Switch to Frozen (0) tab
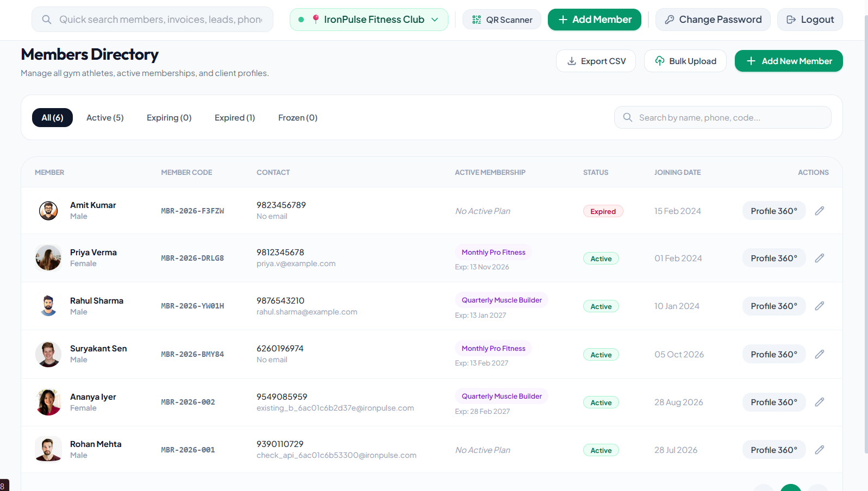This screenshot has height=491, width=868. (298, 117)
